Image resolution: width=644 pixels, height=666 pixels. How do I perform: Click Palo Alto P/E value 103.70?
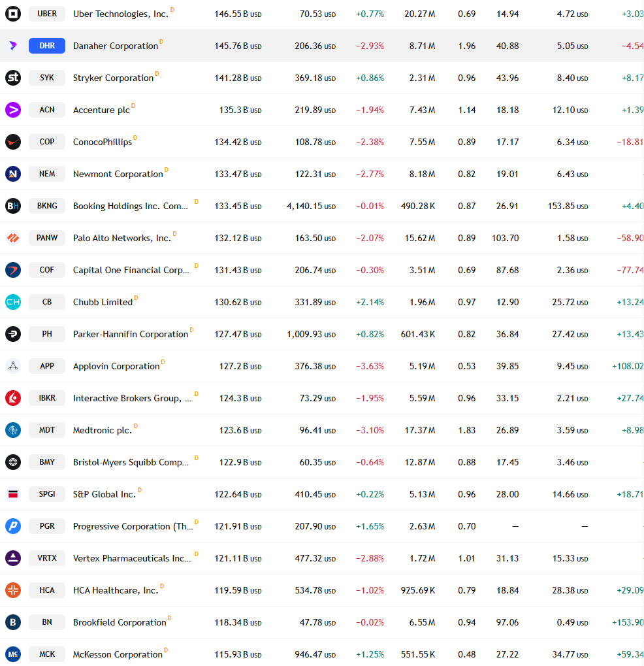click(505, 238)
